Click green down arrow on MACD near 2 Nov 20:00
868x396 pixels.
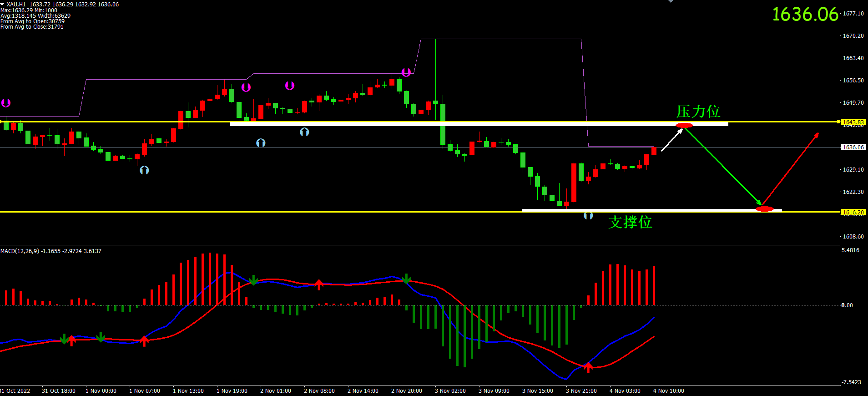pyautogui.click(x=406, y=279)
